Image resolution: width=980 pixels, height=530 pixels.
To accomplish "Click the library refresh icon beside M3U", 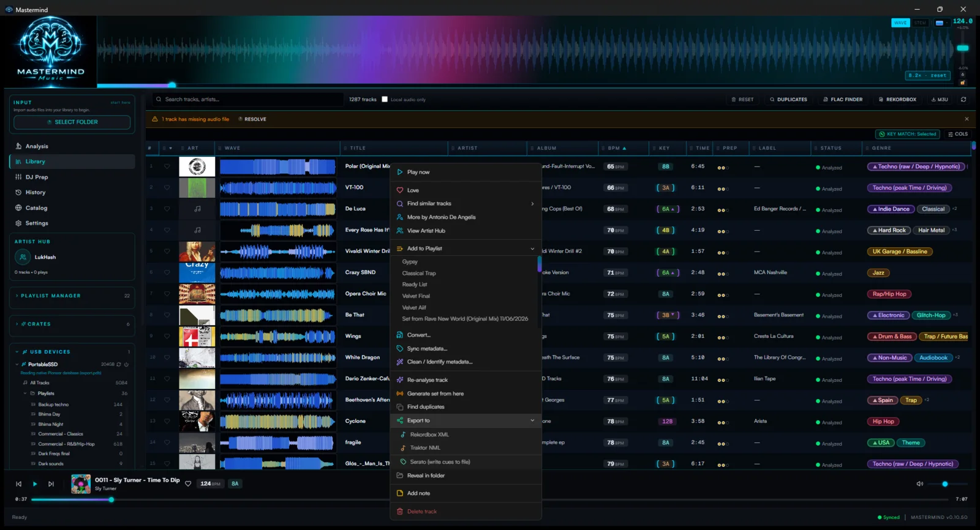I will [963, 99].
